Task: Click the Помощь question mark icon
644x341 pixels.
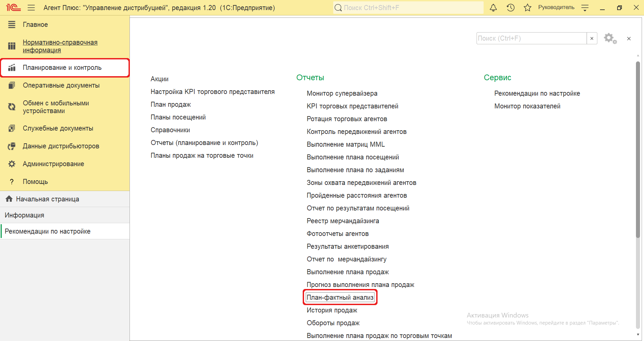Action: [12, 182]
